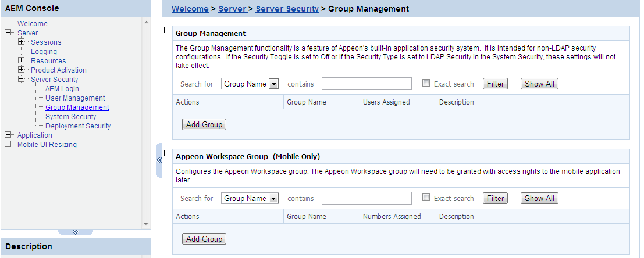Focus Appeon Workspace search text box

[367, 198]
